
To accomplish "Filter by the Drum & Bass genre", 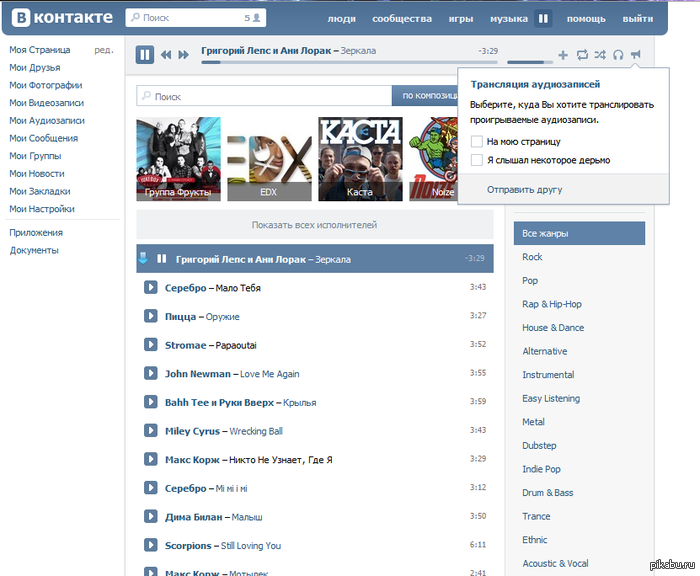I will point(548,493).
